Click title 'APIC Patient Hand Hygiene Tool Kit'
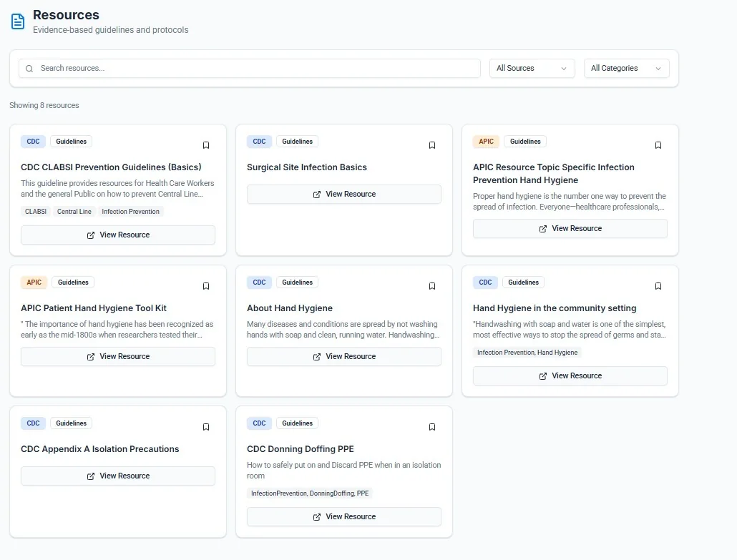 coord(94,308)
